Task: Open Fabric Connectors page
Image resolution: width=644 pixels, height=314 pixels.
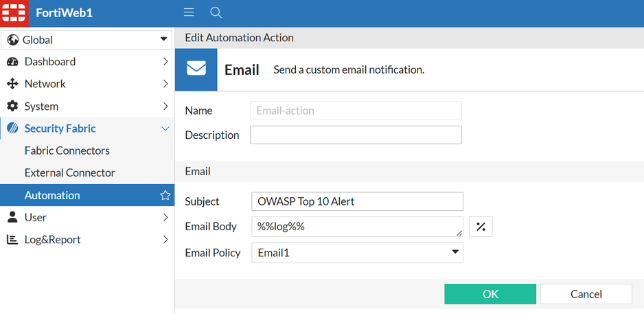Action: [x=67, y=150]
